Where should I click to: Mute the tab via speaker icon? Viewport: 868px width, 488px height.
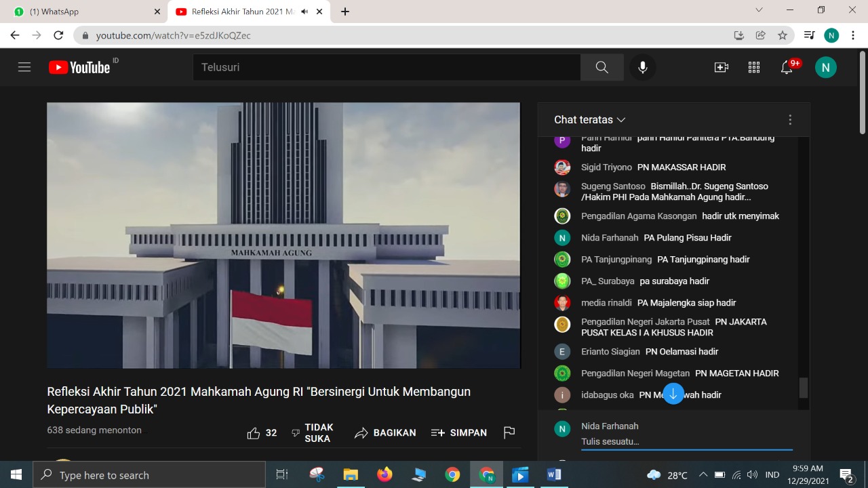pos(304,12)
